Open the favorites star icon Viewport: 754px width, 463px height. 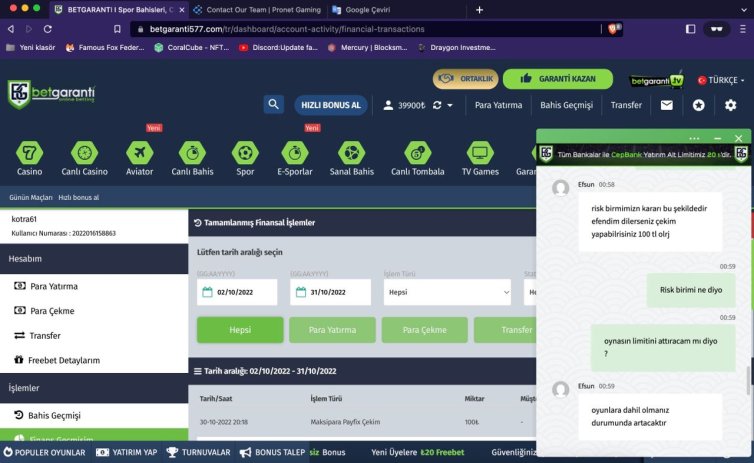click(699, 105)
